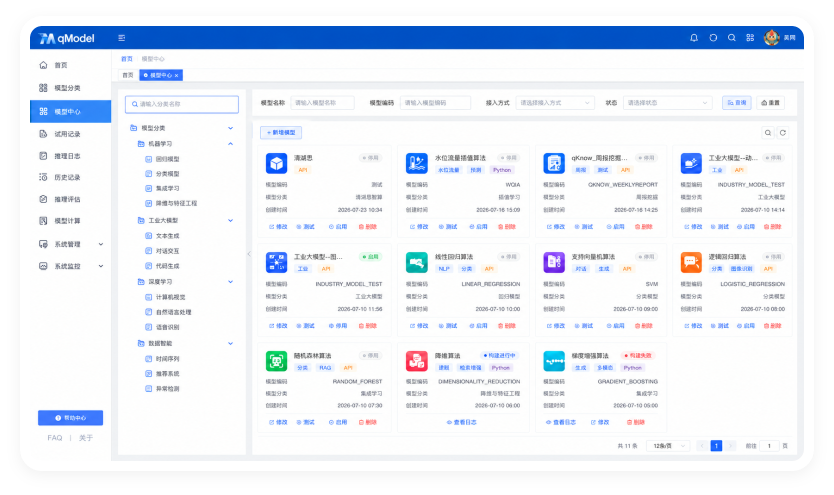Click 修改 on the 清湖思 card
This screenshot has width=834, height=495.
click(278, 227)
